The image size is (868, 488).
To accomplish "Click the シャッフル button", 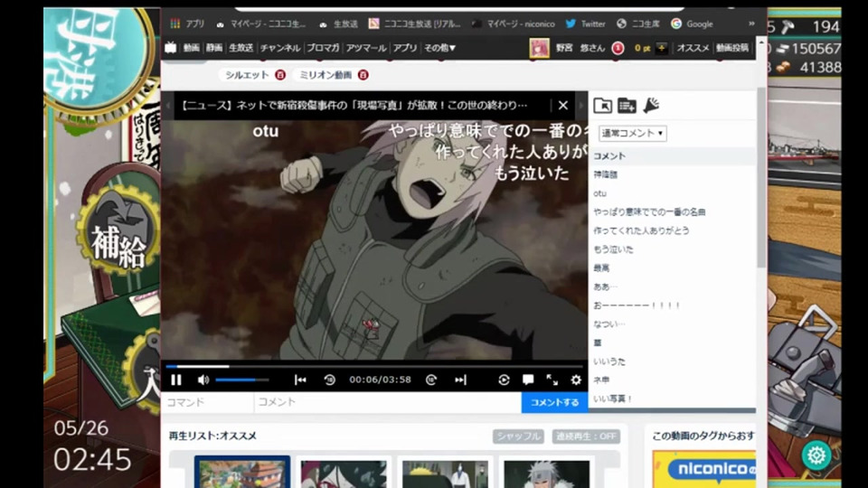I will click(518, 436).
